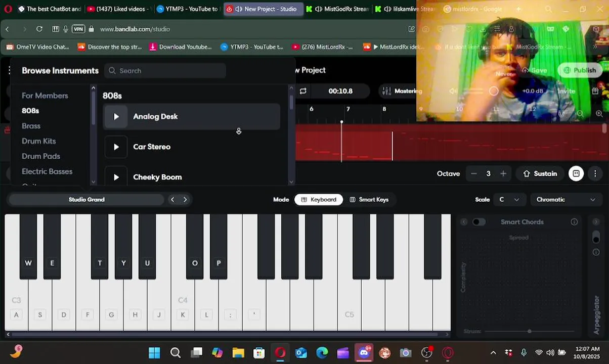The height and width of the screenshot is (364, 609).
Task: Open the gift box notifications icon
Action: click(595, 91)
